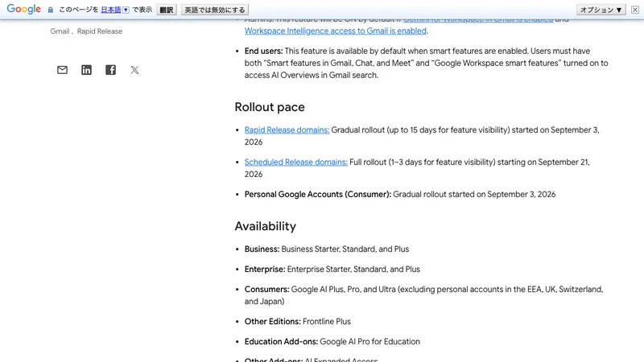The height and width of the screenshot is (362, 644).
Task: Open the Scheduled Release domains link
Action: click(295, 162)
